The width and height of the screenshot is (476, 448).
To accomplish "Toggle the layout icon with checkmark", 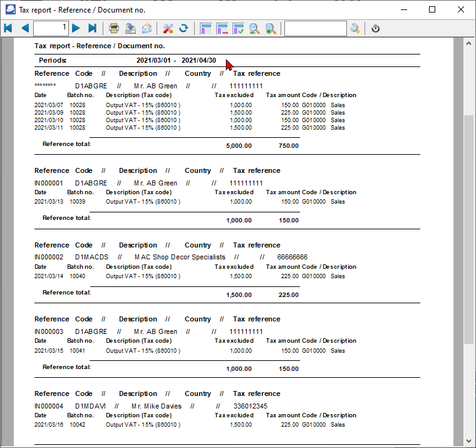I will point(239,28).
